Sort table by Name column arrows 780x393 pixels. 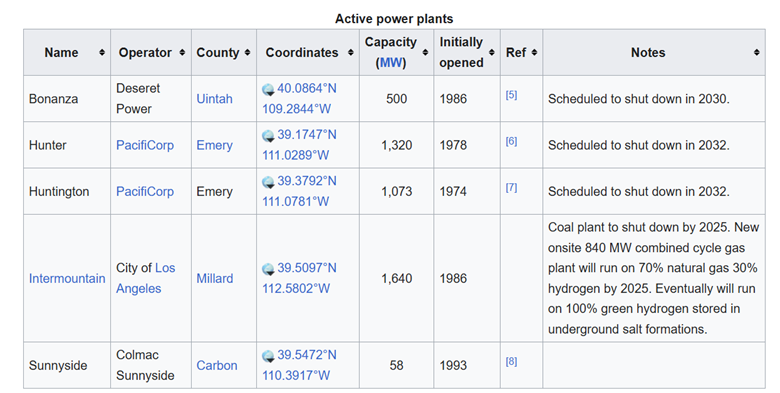coord(102,52)
